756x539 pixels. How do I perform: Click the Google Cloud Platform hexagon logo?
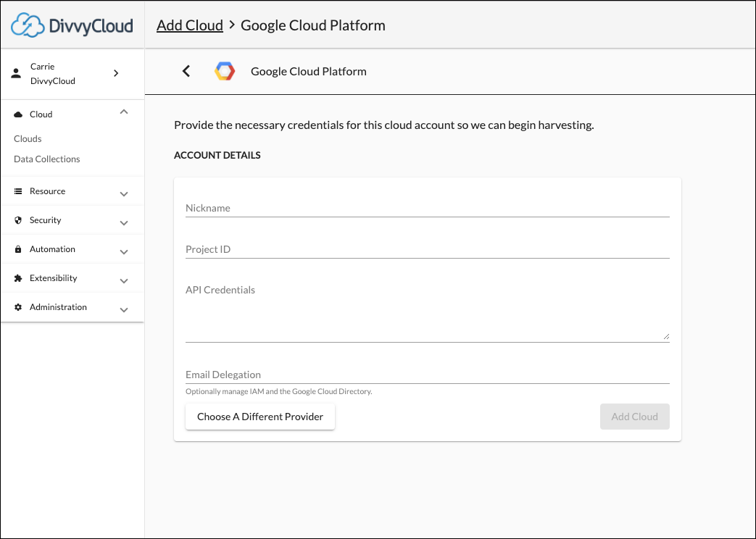(x=225, y=71)
